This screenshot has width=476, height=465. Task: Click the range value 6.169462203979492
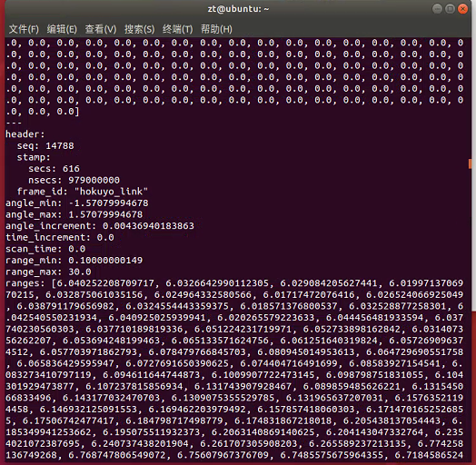click(197, 410)
